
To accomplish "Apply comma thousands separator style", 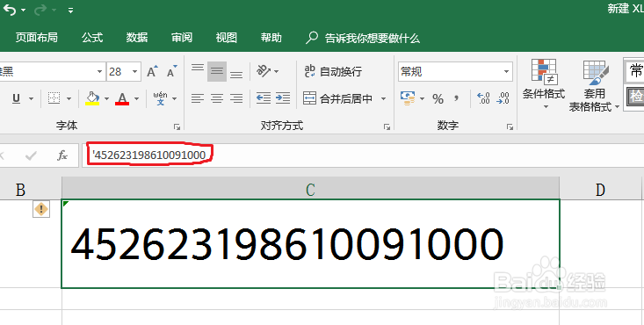I will point(456,98).
